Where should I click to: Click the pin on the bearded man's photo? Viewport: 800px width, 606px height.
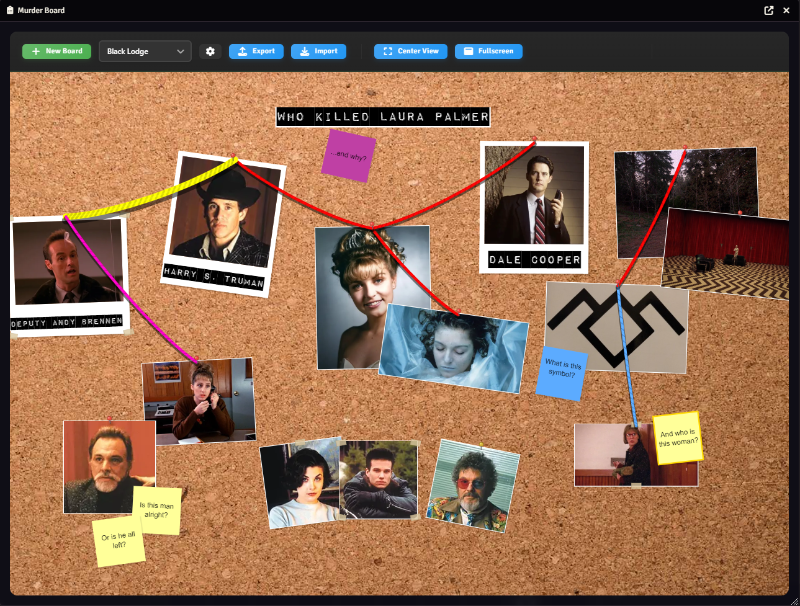coord(109,419)
